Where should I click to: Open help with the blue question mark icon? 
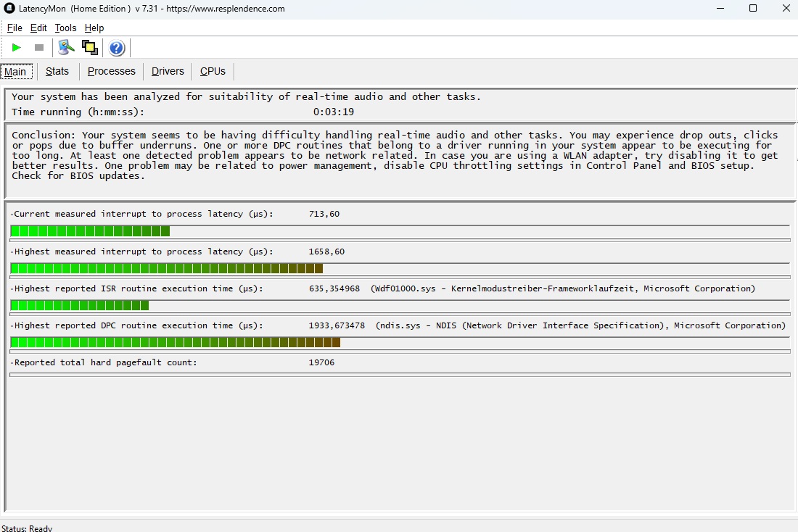pyautogui.click(x=117, y=49)
